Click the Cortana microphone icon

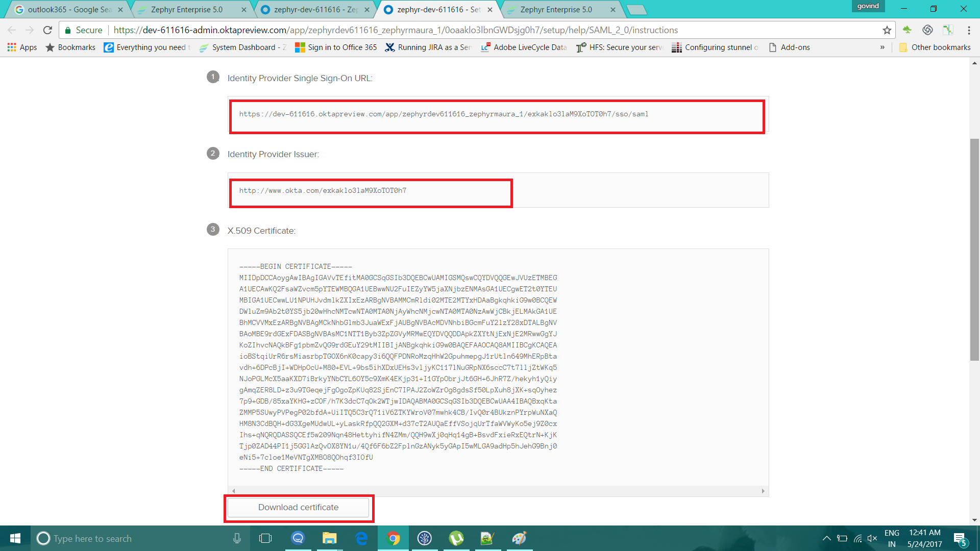pos(237,538)
